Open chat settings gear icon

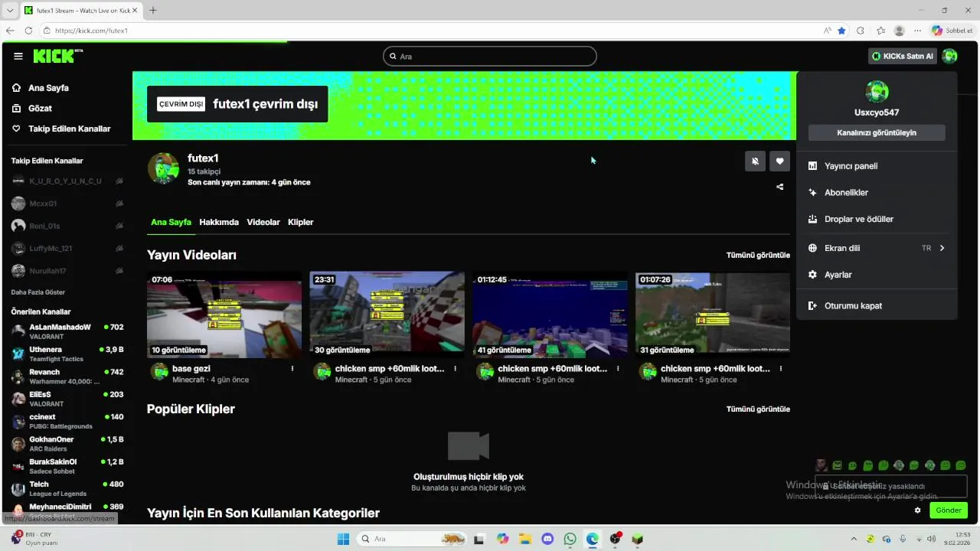pyautogui.click(x=917, y=510)
